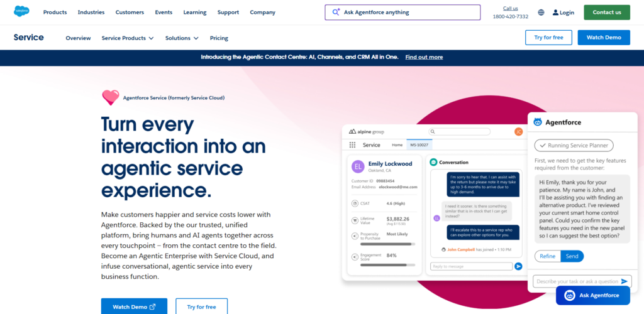Click the orange JC user avatar

tap(518, 132)
